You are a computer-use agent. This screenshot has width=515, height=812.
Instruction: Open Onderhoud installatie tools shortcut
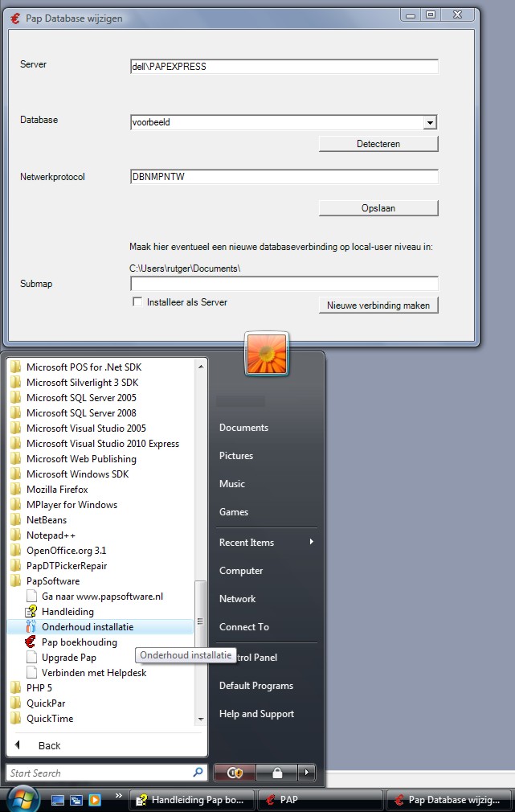pyautogui.click(x=88, y=627)
